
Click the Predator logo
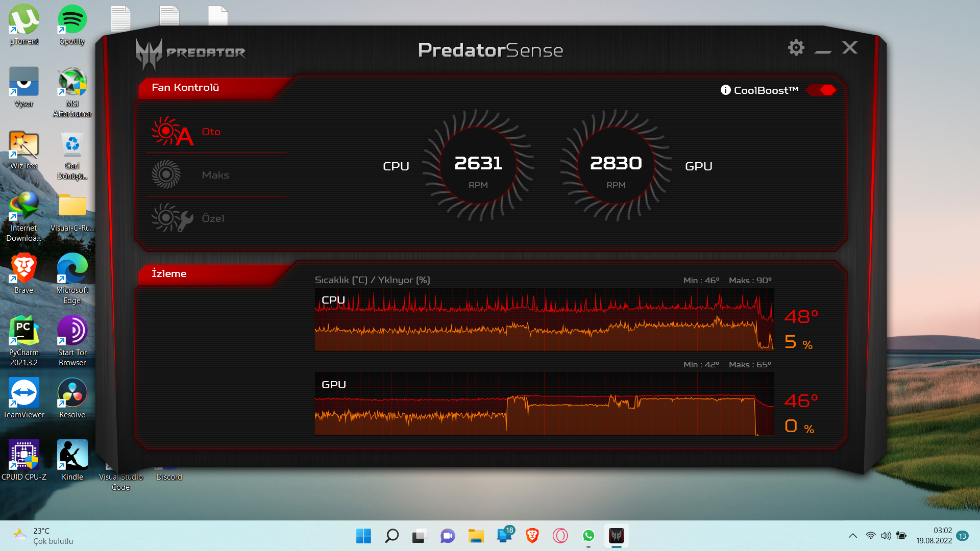190,53
